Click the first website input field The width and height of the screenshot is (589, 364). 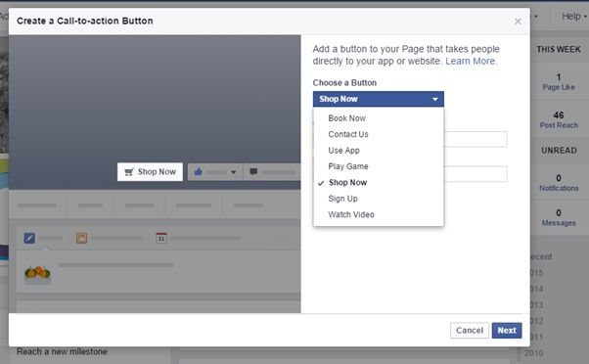[x=476, y=139]
